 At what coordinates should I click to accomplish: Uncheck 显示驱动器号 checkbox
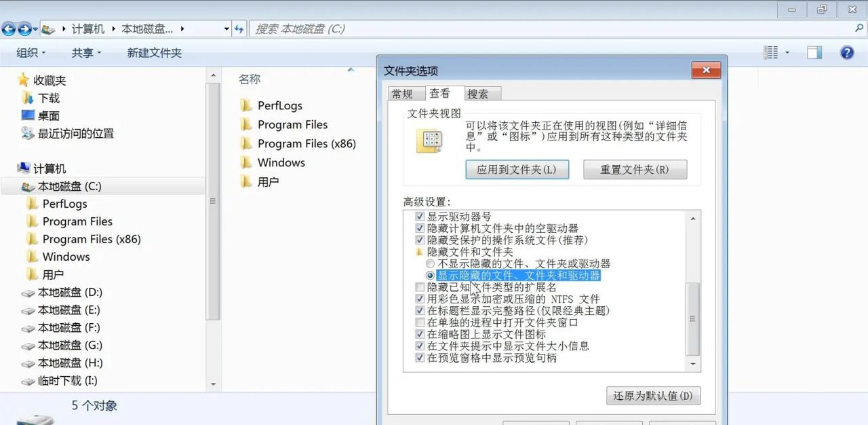pos(420,217)
